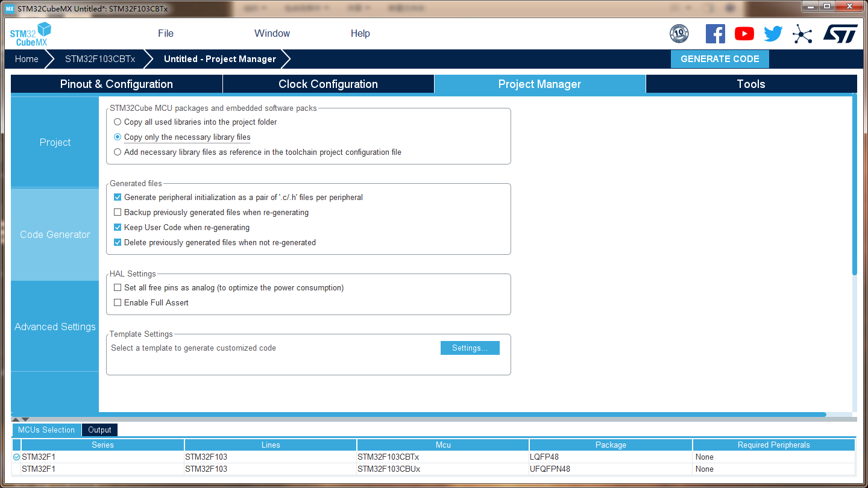This screenshot has height=488, width=868.
Task: Click the LQFP48 package cell
Action: (611, 457)
